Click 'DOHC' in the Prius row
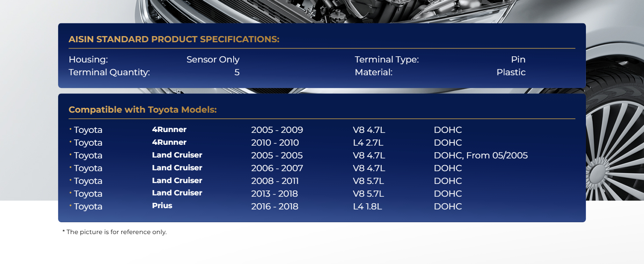644x264 pixels. [448, 207]
